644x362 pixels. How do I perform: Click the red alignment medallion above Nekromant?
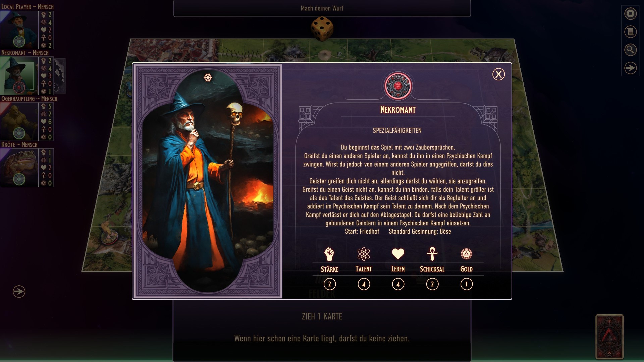[x=398, y=86]
